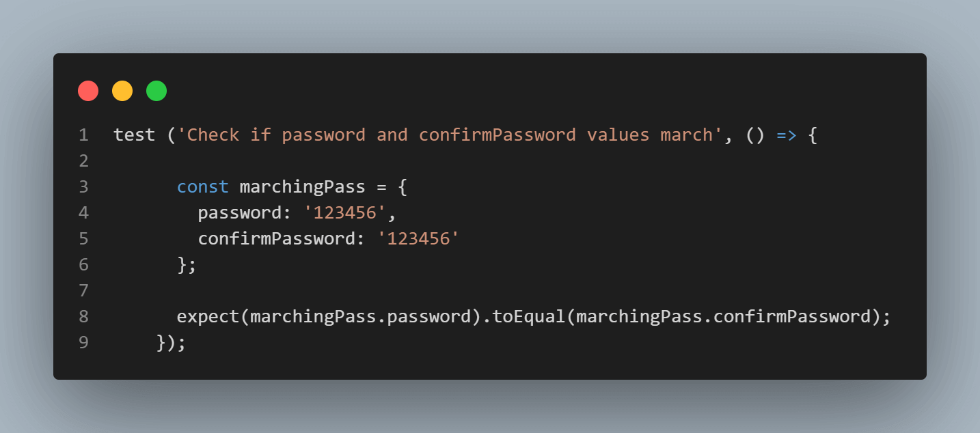
Task: Click the 'const' keyword
Action: coord(203,187)
